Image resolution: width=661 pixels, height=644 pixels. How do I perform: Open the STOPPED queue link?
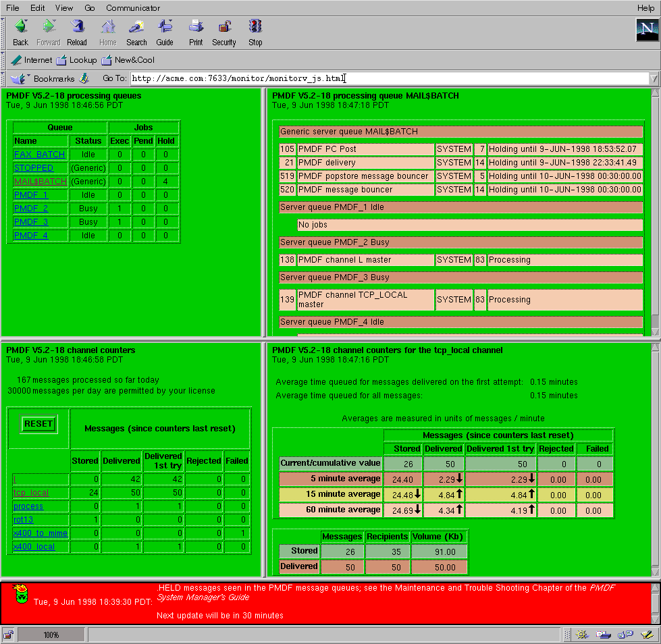(x=34, y=167)
